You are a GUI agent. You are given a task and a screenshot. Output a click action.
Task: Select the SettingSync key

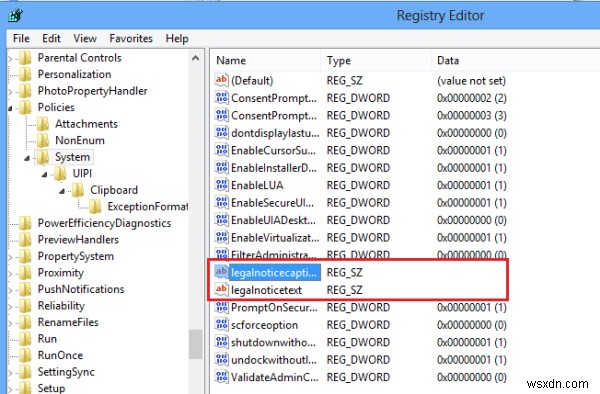point(66,372)
